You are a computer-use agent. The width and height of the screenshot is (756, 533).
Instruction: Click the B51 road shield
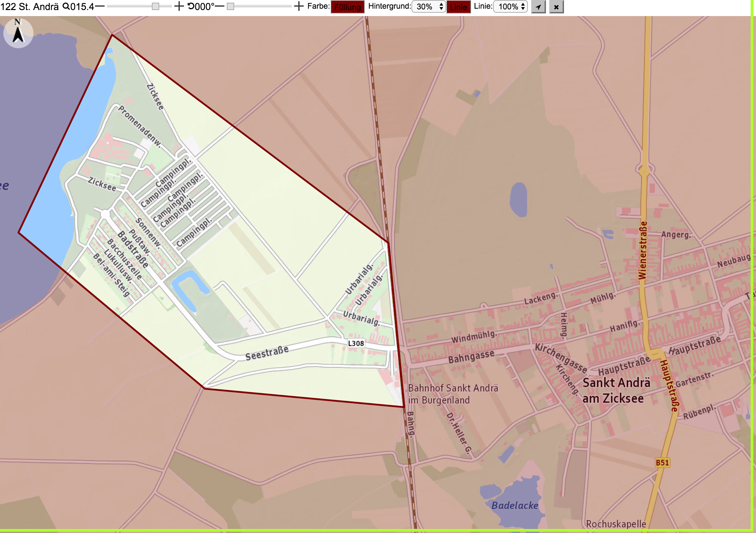pyautogui.click(x=662, y=463)
